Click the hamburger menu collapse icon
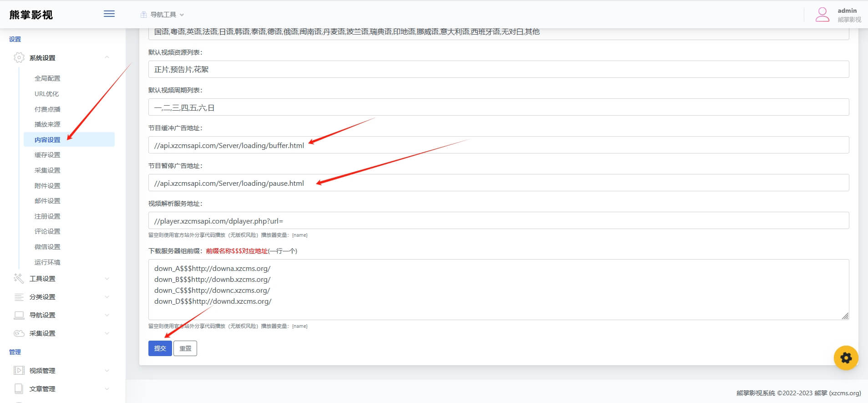This screenshot has height=403, width=868. pos(109,14)
